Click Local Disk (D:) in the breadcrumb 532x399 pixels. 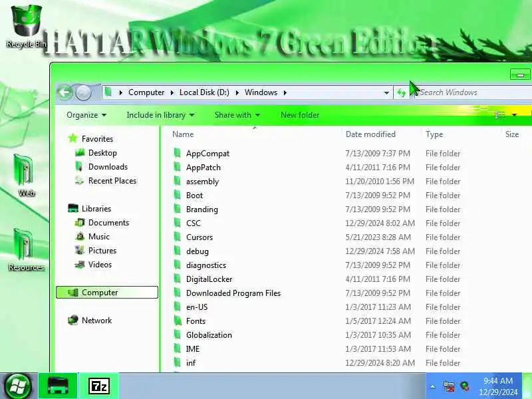(204, 92)
